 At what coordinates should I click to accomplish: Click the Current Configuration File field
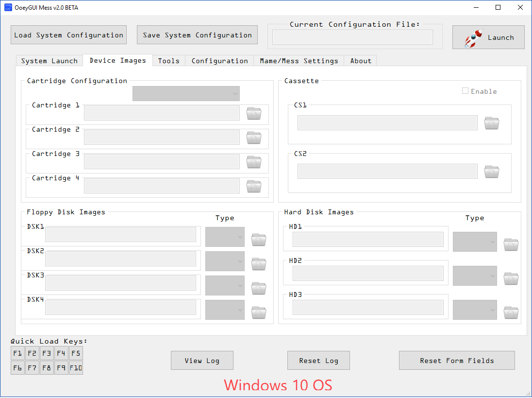(352, 37)
